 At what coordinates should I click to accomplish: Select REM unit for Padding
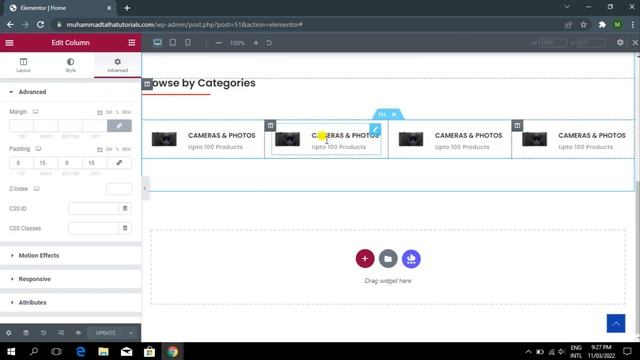point(127,149)
